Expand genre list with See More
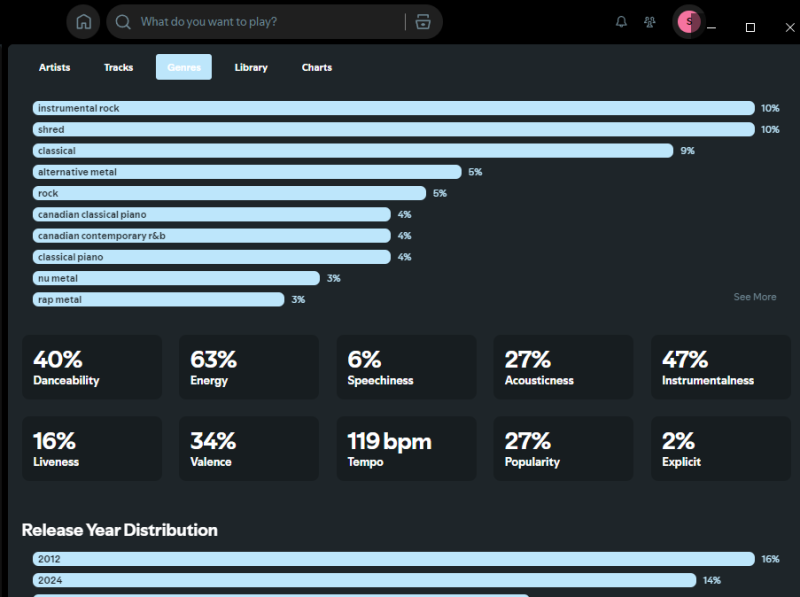Image resolution: width=800 pixels, height=597 pixels. [x=754, y=297]
